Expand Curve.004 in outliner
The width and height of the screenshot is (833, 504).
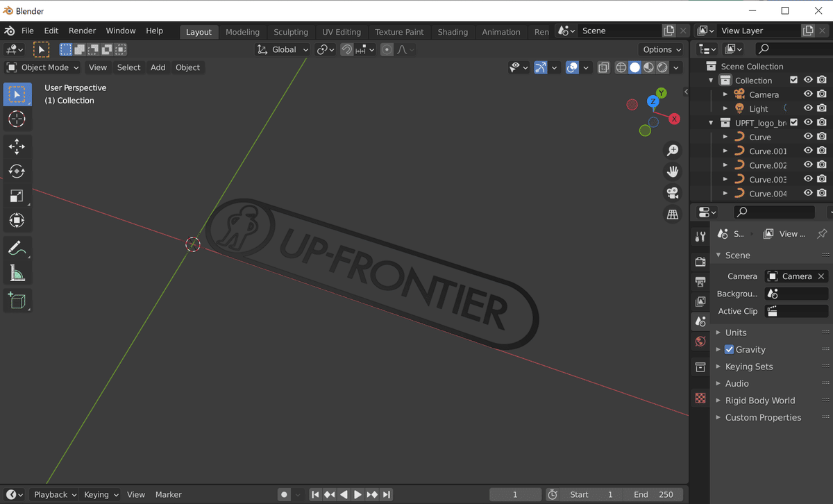(725, 194)
